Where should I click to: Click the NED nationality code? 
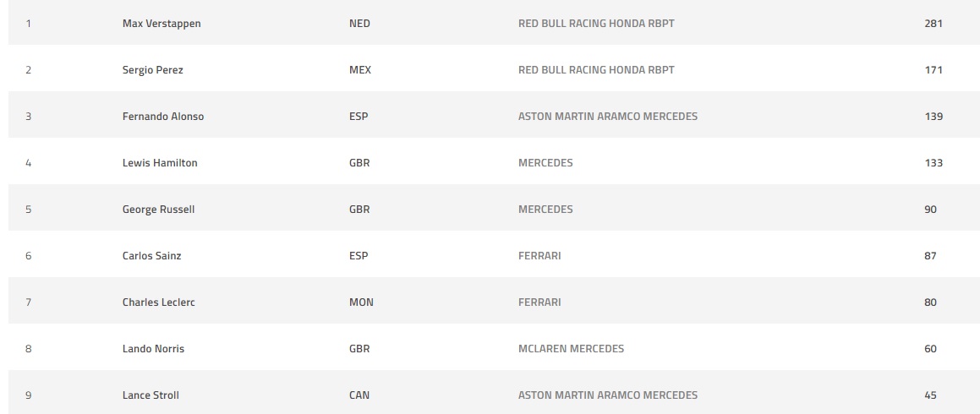[359, 24]
